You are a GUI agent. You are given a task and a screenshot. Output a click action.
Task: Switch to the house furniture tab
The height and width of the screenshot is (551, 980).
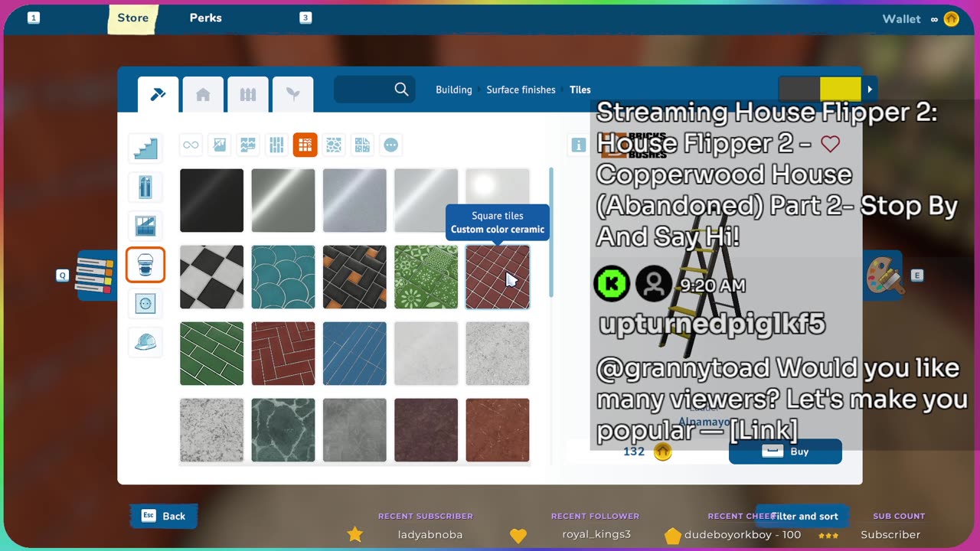(203, 95)
